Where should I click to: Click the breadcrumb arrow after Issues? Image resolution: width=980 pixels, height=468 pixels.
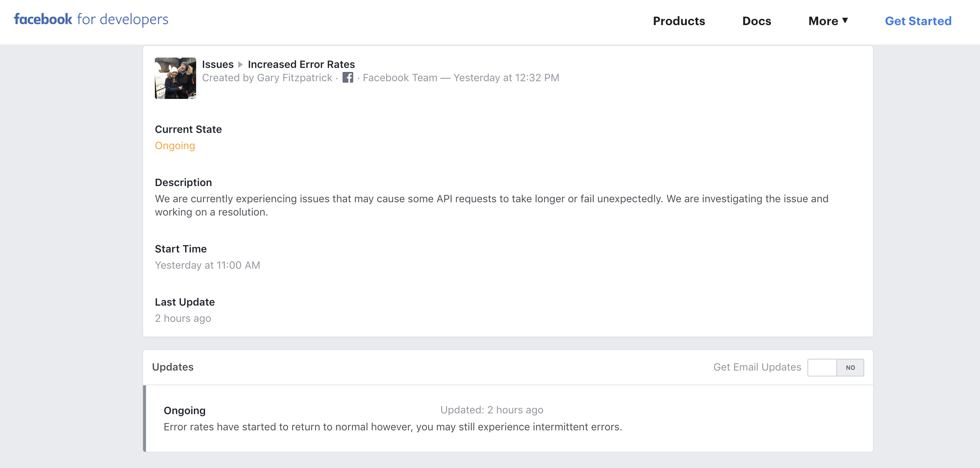point(240,65)
